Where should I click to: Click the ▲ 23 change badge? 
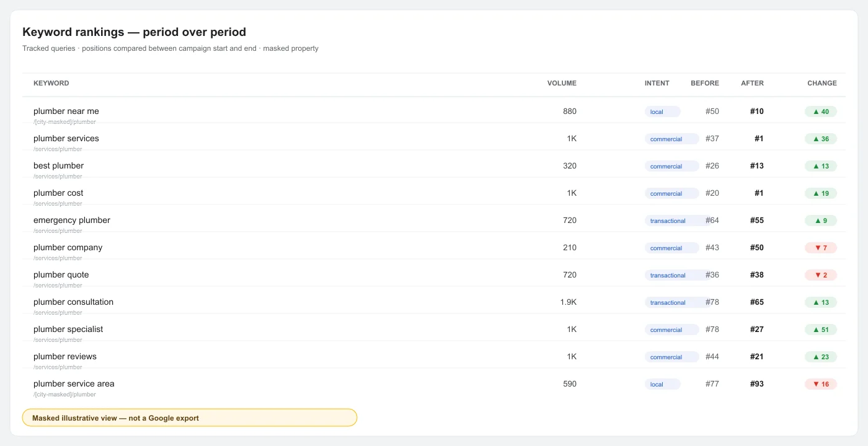821,357
